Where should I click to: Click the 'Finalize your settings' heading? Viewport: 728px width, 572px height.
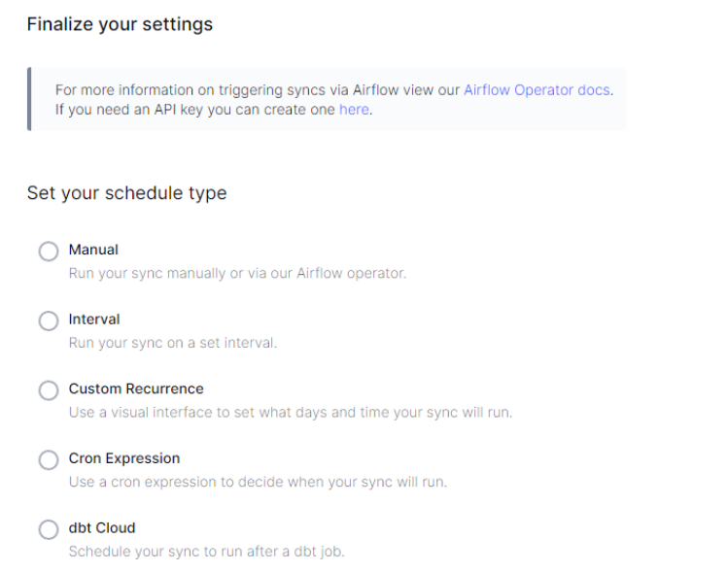[120, 24]
